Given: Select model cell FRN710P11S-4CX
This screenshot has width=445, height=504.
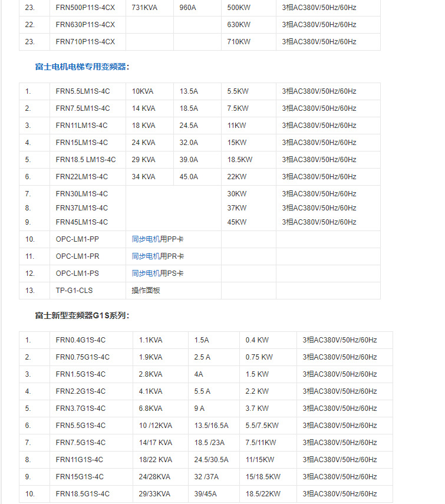Looking at the screenshot, I should [88, 42].
